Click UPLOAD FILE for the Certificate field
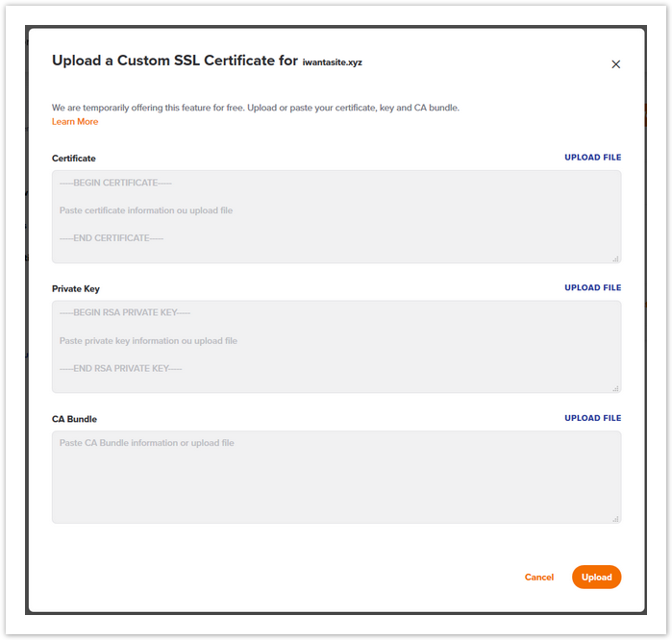The height and width of the screenshot is (640, 672). point(592,158)
